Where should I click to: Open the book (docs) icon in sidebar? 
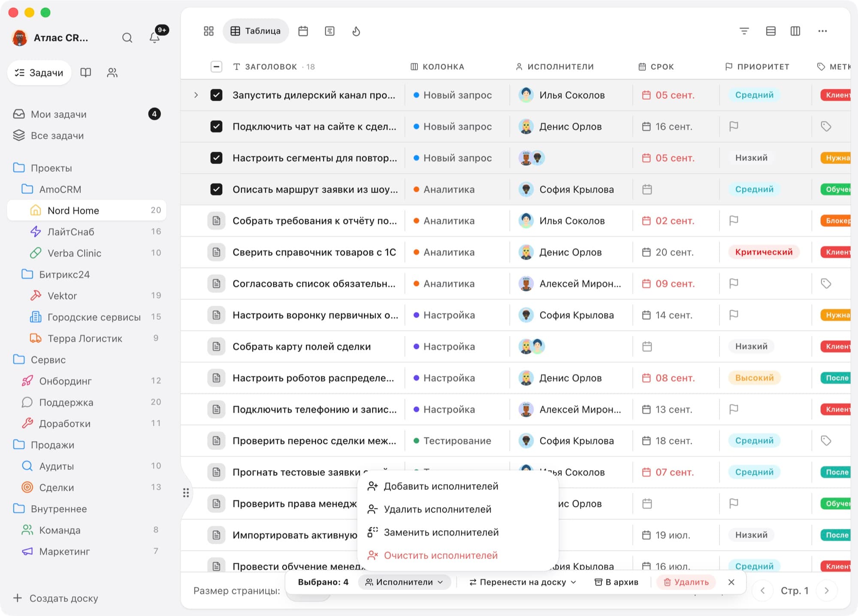[86, 72]
